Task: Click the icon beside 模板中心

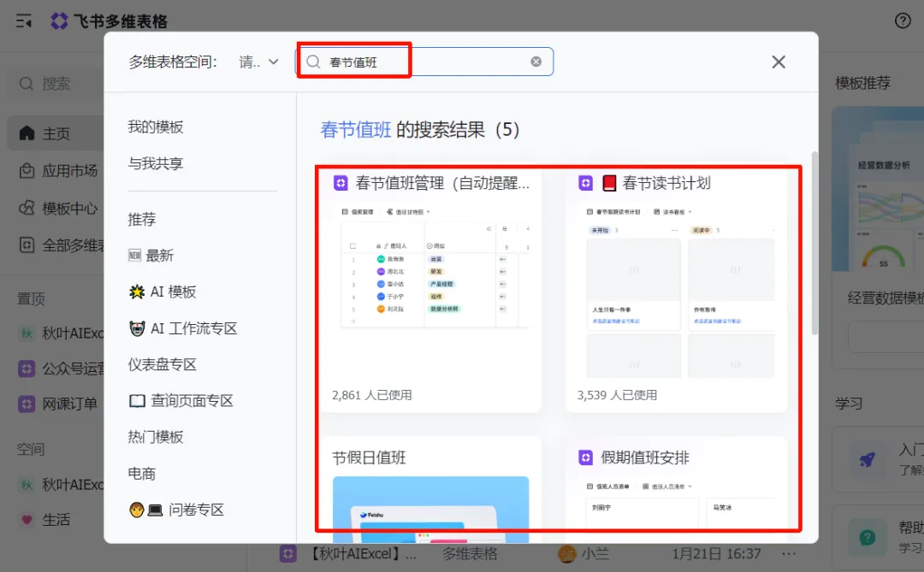Action: coord(27,208)
